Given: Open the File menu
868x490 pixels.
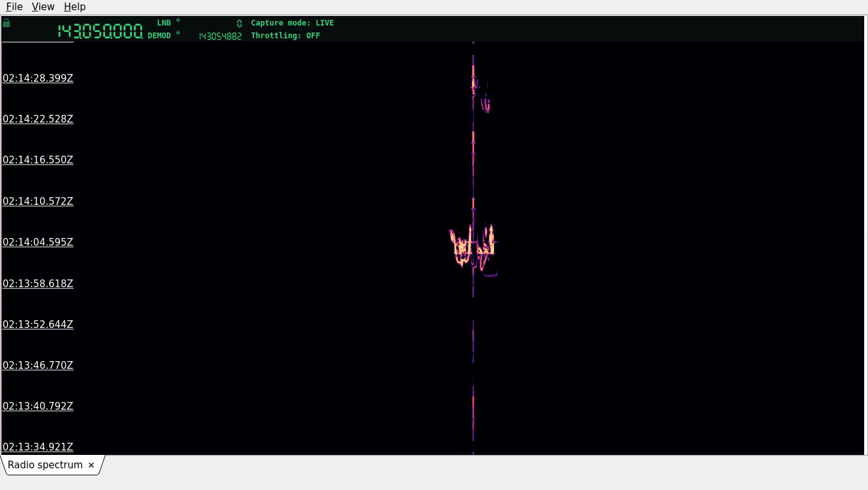Looking at the screenshot, I should [x=14, y=6].
